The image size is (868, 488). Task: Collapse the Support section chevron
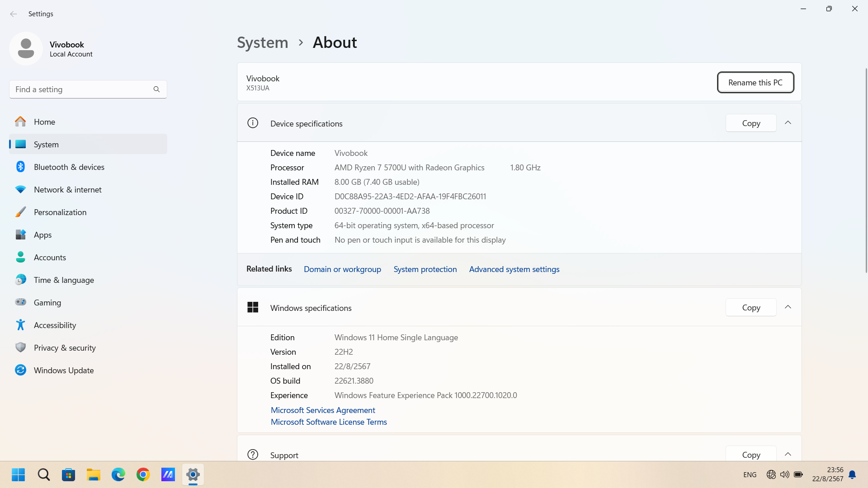[788, 454]
